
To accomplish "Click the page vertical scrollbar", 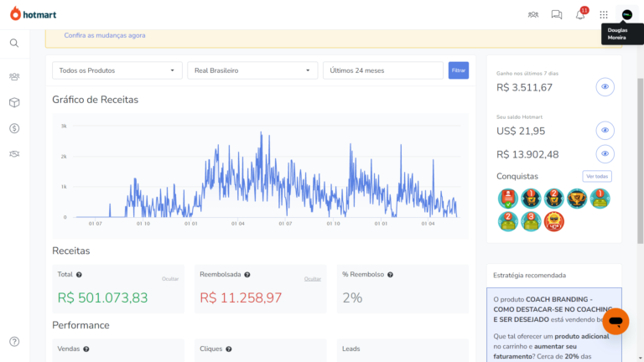I will pyautogui.click(x=641, y=160).
